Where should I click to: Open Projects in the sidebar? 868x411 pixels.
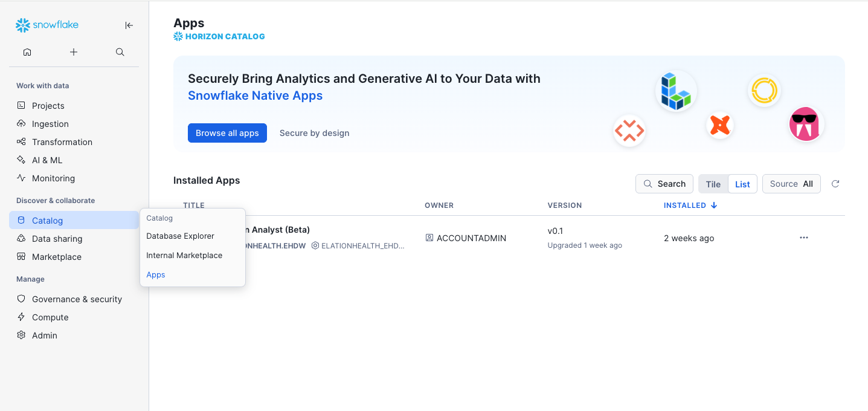click(74, 105)
